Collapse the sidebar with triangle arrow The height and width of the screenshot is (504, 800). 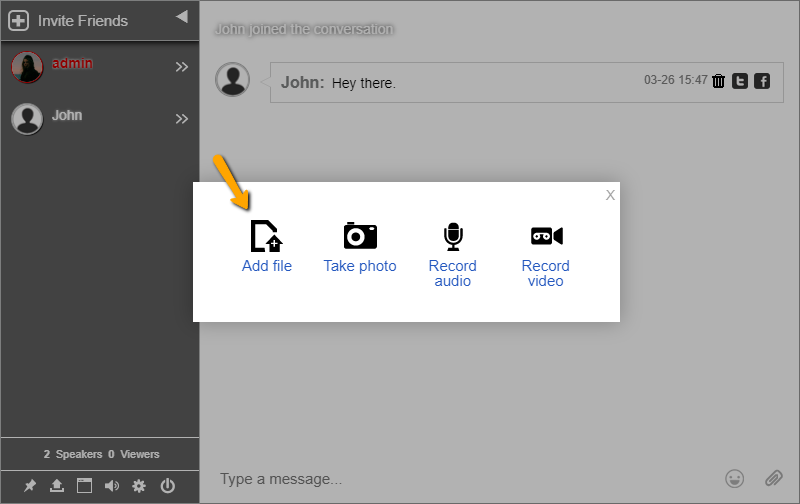point(181,17)
